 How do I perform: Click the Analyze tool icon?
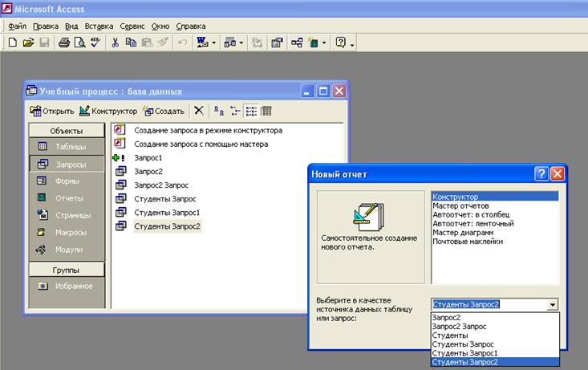[x=230, y=43]
